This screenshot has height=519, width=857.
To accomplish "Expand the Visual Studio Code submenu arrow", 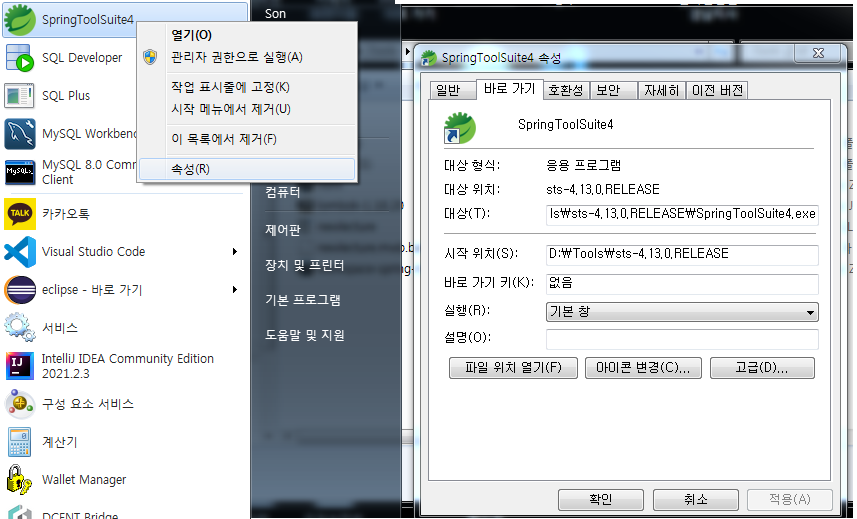I will coord(234,251).
